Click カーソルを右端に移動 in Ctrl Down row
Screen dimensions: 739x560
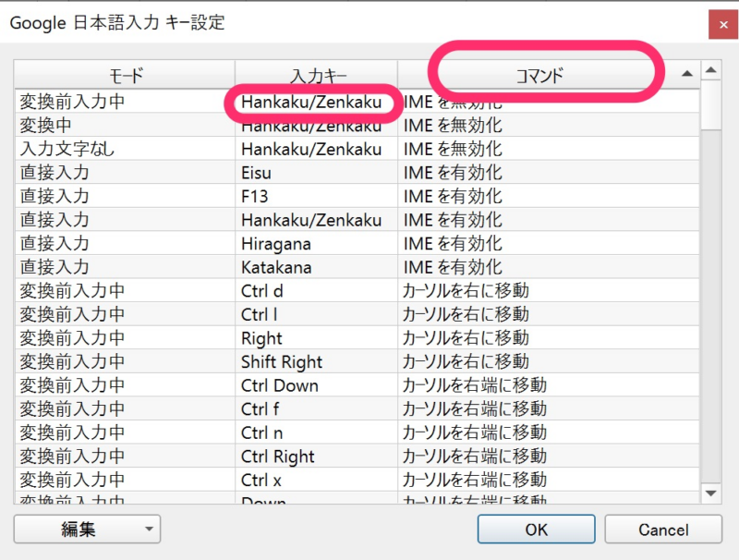pos(549,385)
